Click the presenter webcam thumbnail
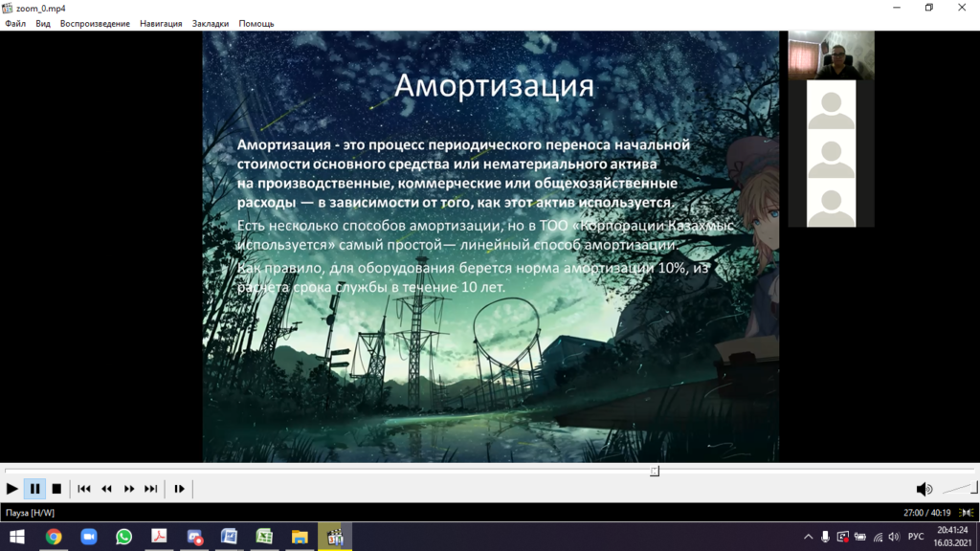This screenshot has width=980, height=551. [831, 55]
